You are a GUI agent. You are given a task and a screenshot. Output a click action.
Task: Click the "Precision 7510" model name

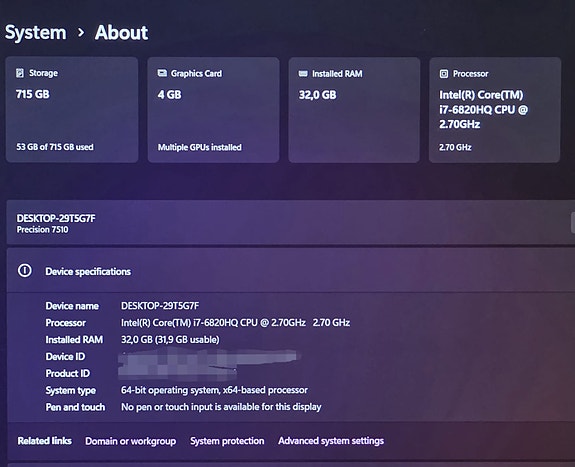tap(43, 230)
